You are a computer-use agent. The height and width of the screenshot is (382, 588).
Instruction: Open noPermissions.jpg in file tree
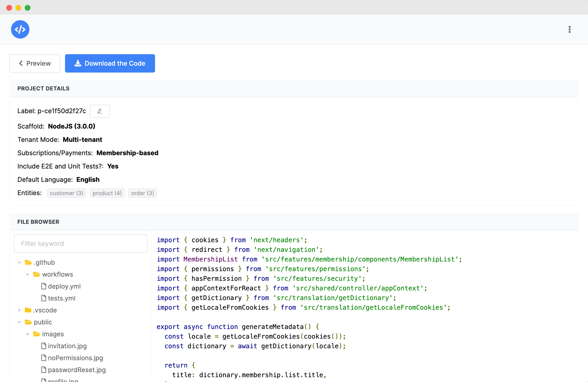[x=75, y=358]
